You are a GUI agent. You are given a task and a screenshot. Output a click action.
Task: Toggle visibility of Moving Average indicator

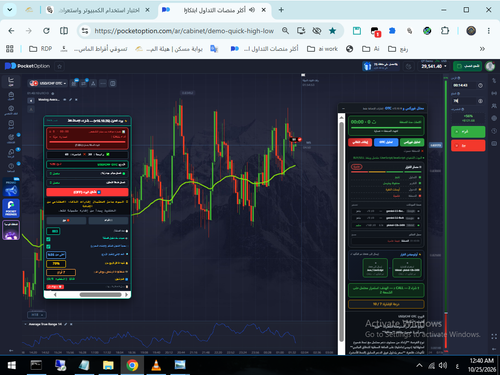click(x=65, y=100)
